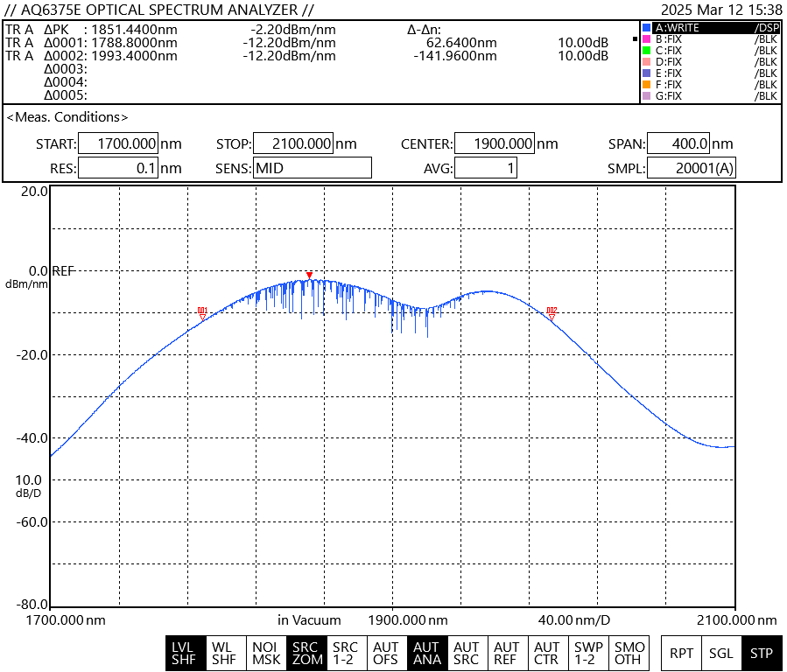Select trace B:FIX in trace list
This screenshot has height=672, width=787.
click(x=709, y=39)
